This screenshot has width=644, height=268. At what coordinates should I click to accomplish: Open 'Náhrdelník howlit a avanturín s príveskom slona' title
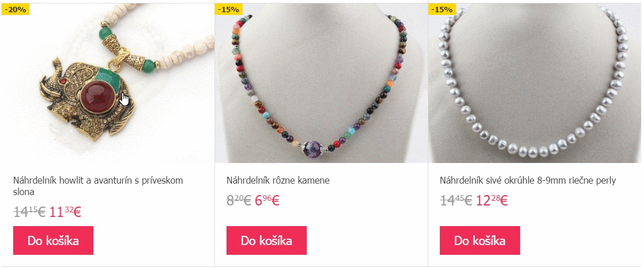click(x=98, y=186)
